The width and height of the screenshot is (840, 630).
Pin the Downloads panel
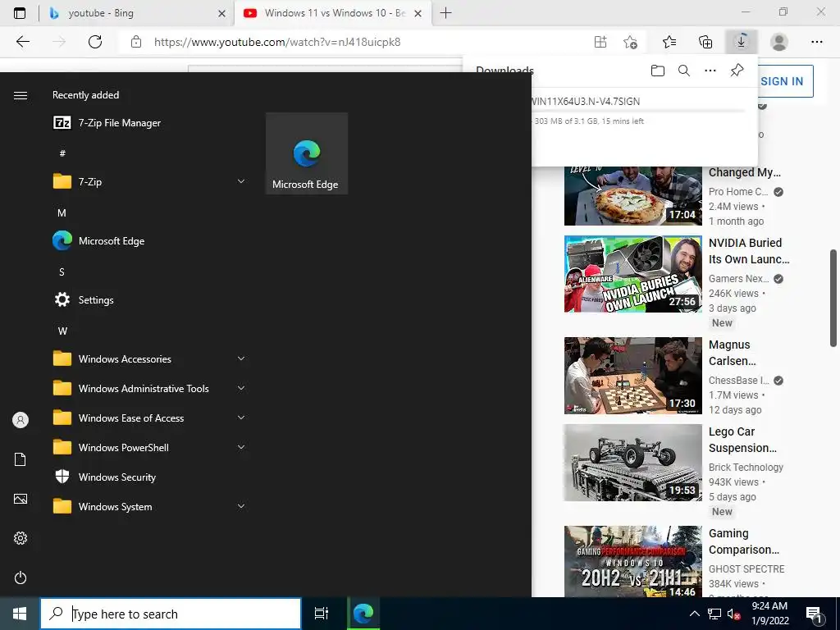point(737,71)
